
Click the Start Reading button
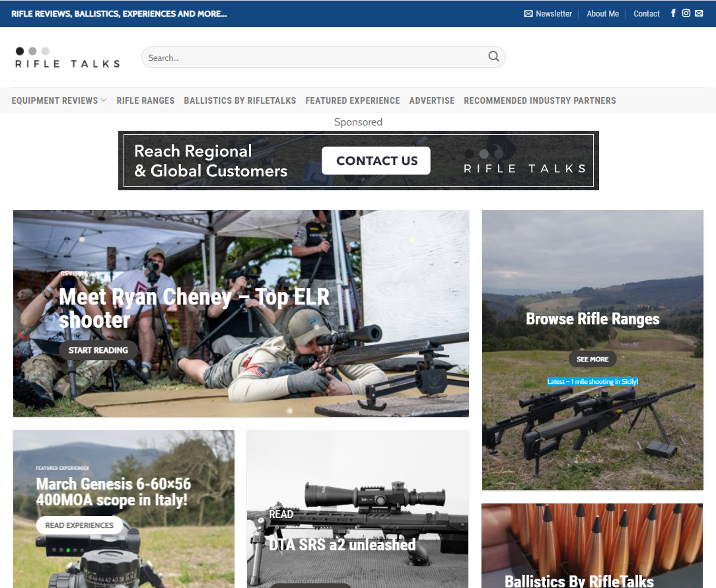(98, 350)
